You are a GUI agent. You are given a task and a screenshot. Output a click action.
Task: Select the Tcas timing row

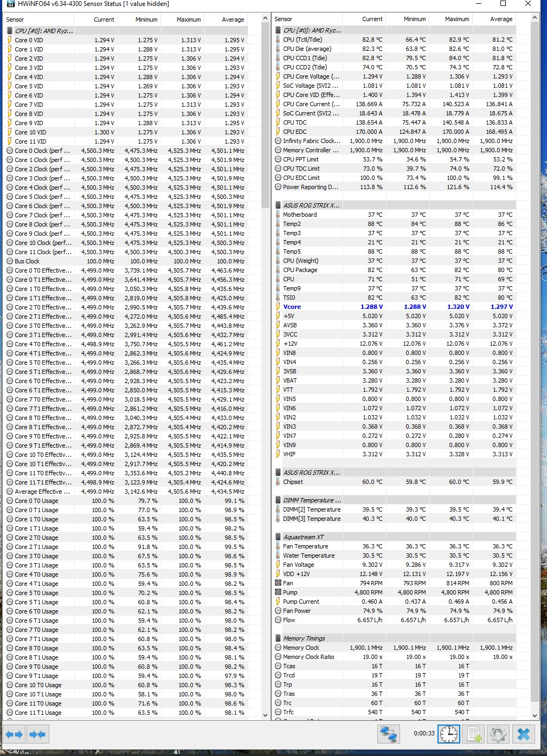395,666
